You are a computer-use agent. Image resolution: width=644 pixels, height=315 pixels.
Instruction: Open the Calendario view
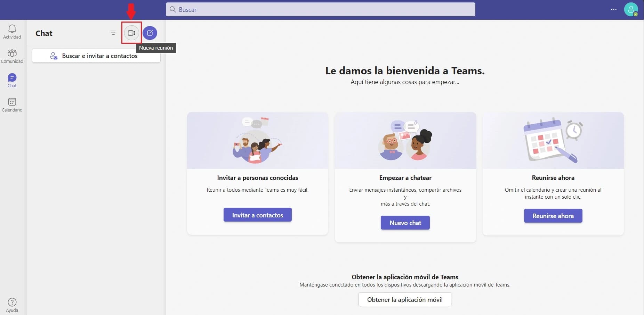click(x=12, y=105)
